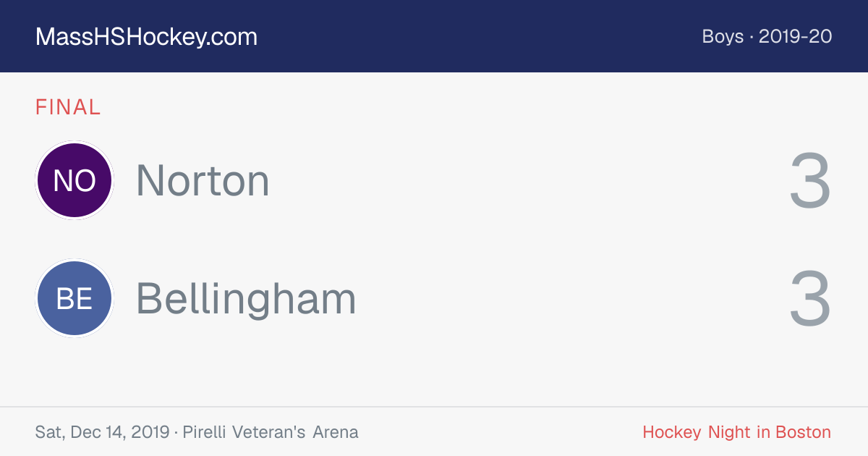Select the blue BE team logo
The image size is (868, 456).
tap(74, 299)
